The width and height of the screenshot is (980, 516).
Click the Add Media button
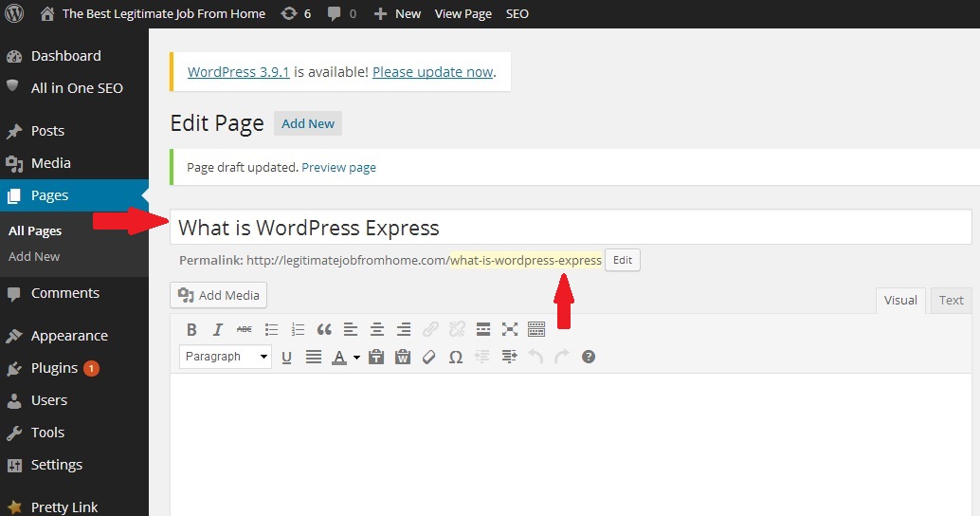click(218, 295)
